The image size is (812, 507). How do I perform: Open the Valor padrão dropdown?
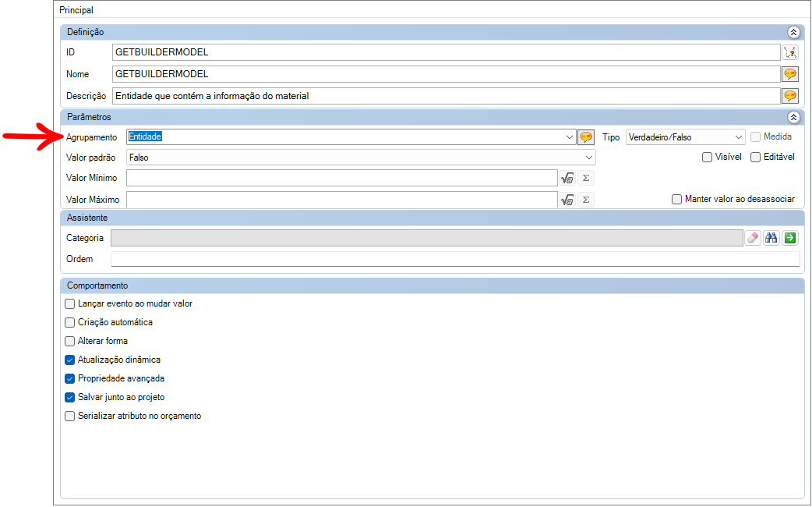[x=361, y=158]
